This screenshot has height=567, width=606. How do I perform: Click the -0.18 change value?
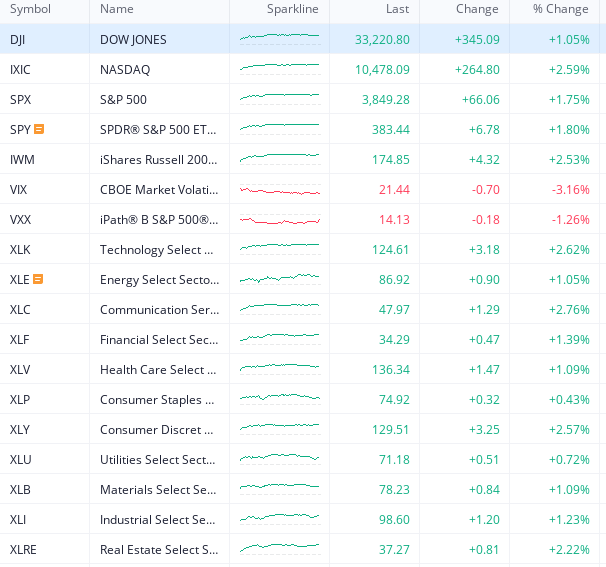pos(485,220)
